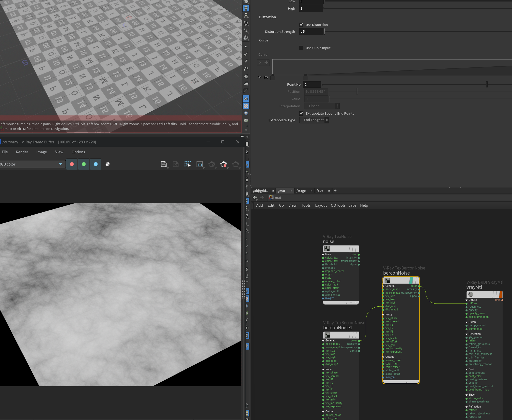Click the green-cornered grid display icon
The image size is (512, 420).
[x=246, y=120]
